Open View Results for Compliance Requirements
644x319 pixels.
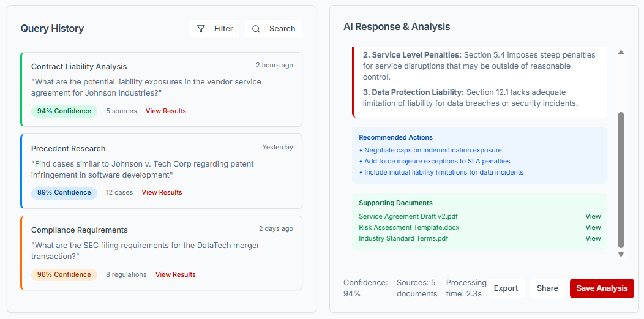pyautogui.click(x=175, y=275)
